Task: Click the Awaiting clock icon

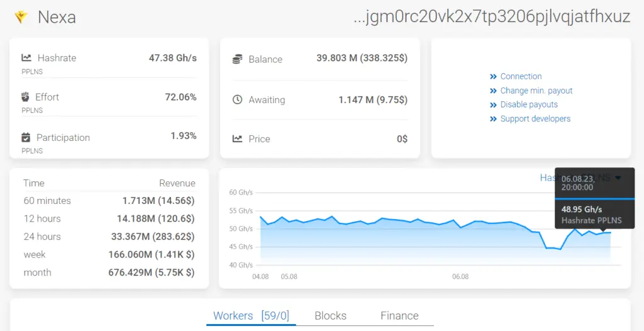Action: (x=237, y=99)
